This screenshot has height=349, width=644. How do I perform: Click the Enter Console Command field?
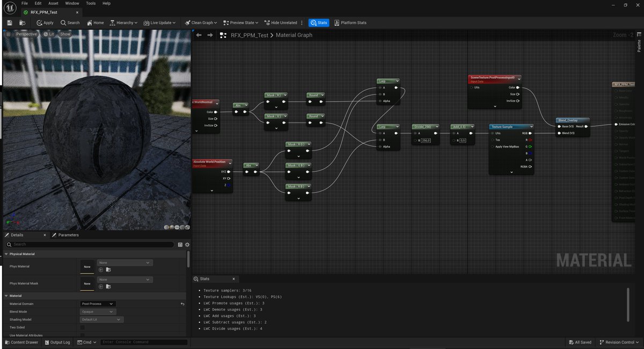pos(144,342)
